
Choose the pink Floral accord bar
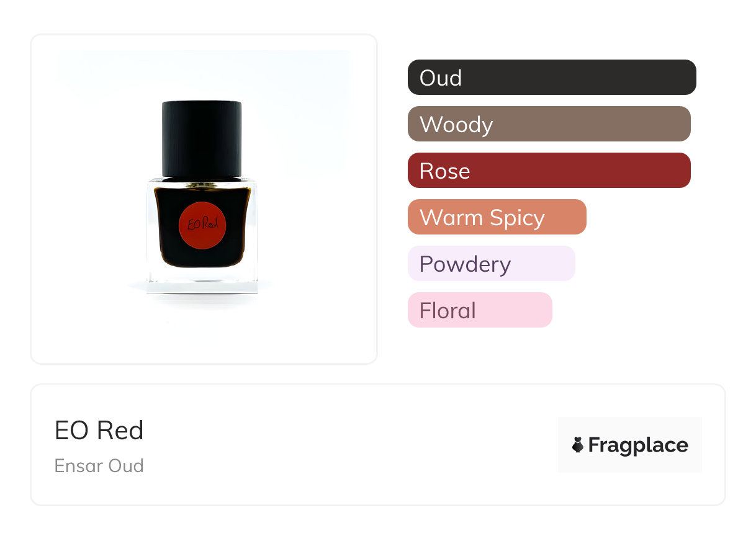pyautogui.click(x=479, y=310)
